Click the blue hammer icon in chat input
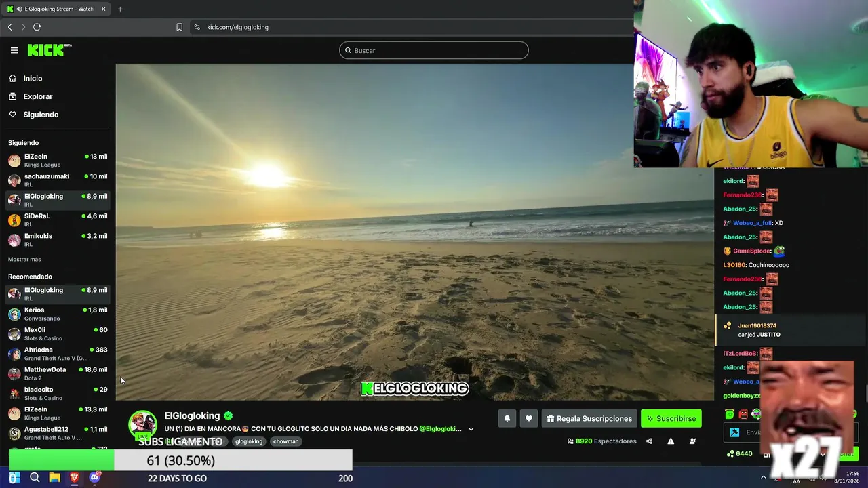This screenshot has height=488, width=868. [x=734, y=432]
